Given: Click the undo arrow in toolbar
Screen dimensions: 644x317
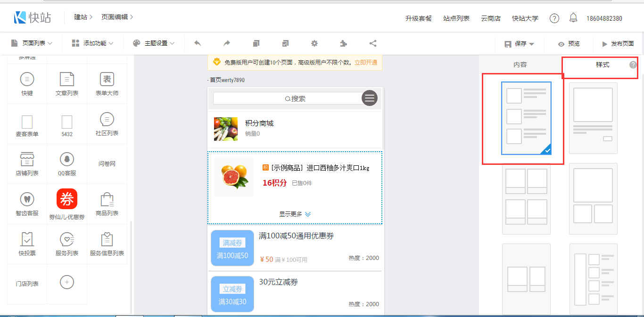Looking at the screenshot, I should [x=198, y=43].
